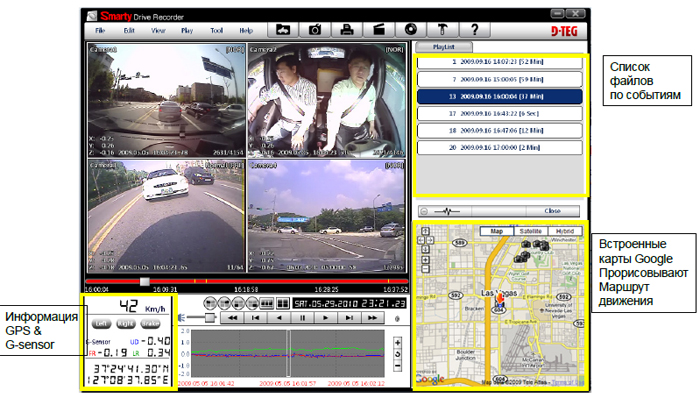Zoom out on the Google map
The image size is (700, 398).
click(425, 269)
